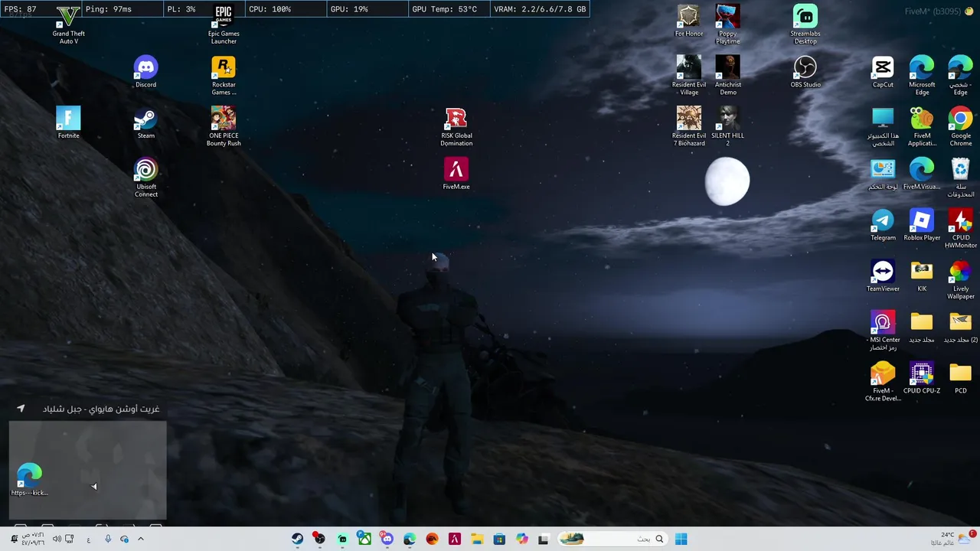Image resolution: width=980 pixels, height=551 pixels.
Task: Open the شخصي - Edge profile shortcut
Action: tap(960, 76)
